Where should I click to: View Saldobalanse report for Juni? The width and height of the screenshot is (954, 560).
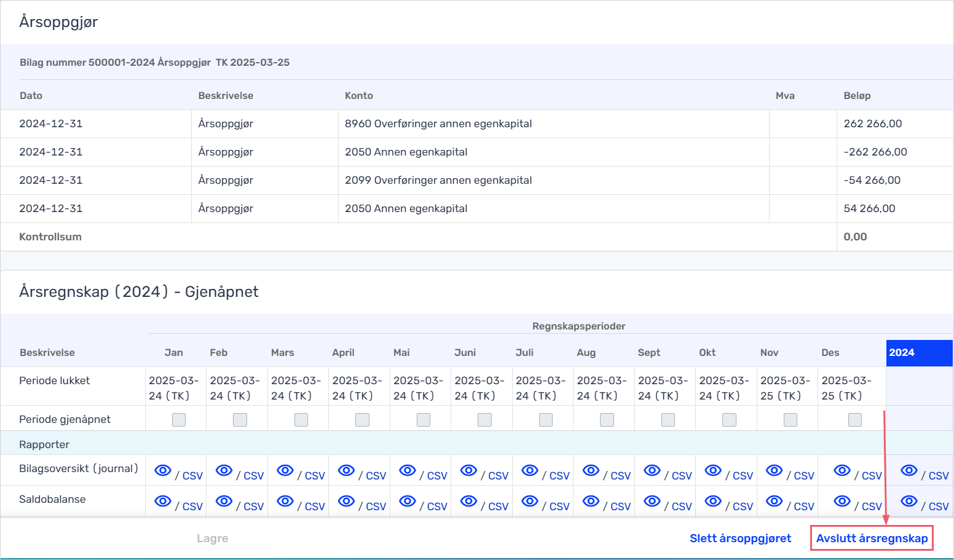click(x=469, y=501)
